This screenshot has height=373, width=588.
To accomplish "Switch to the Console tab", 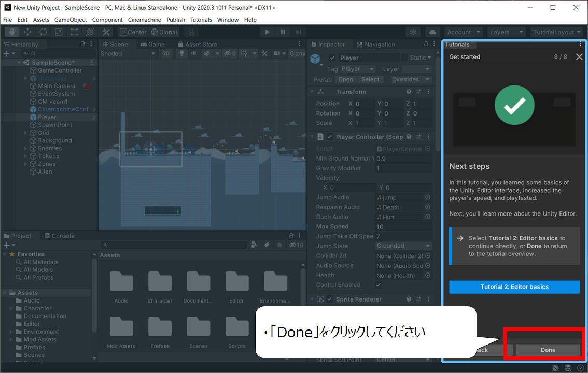I will 59,236.
